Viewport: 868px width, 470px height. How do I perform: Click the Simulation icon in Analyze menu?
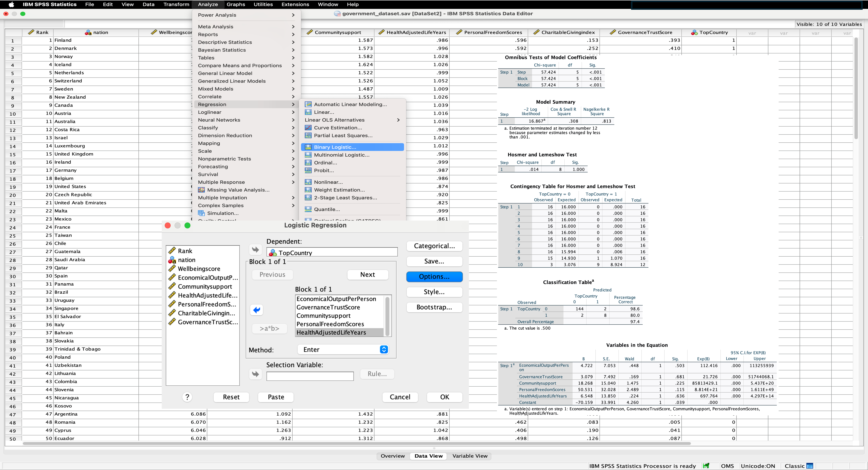click(x=201, y=213)
